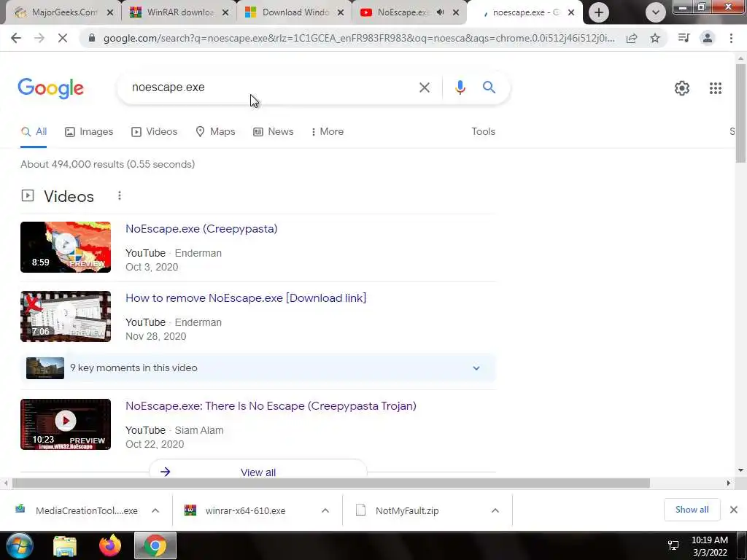Expand 9 key moments in this video
The width and height of the screenshot is (747, 560).
258,368
